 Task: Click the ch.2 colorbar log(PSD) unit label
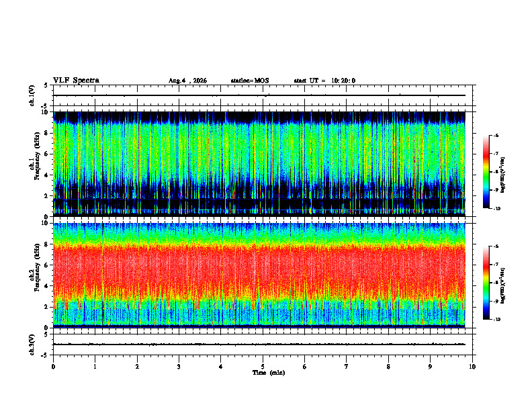(502, 285)
